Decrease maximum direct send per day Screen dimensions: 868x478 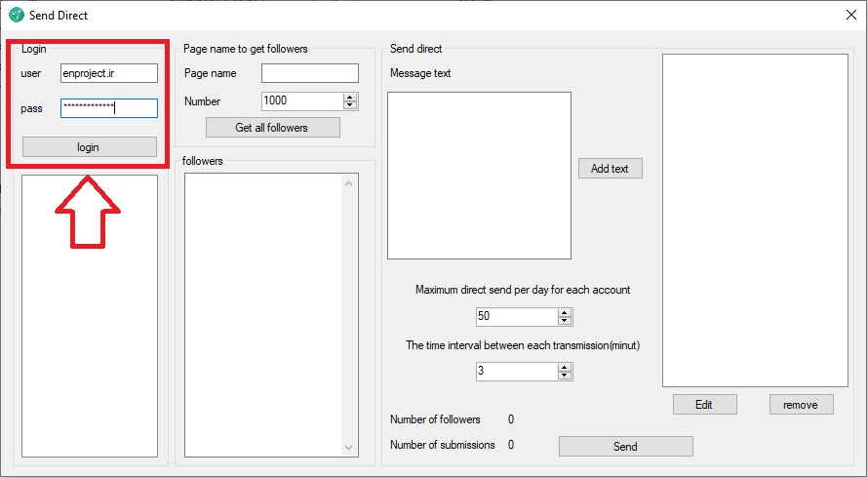(565, 321)
